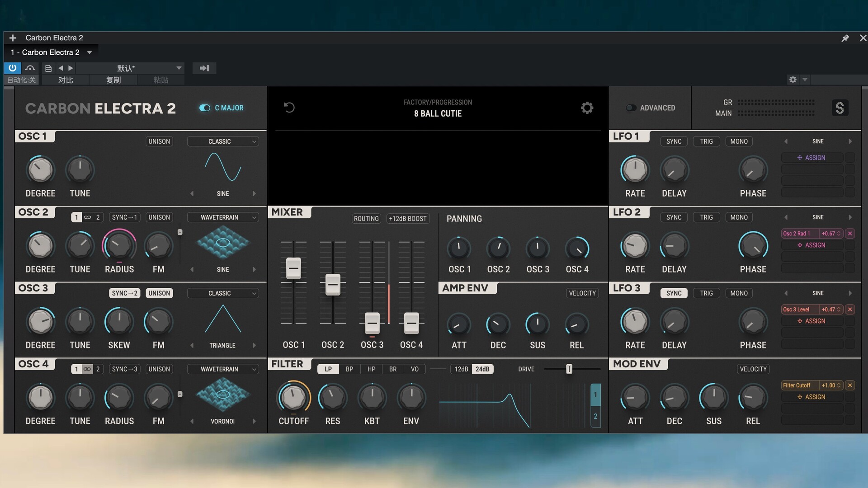Select previous OSC 2 waveterrain arrow

tap(192, 269)
